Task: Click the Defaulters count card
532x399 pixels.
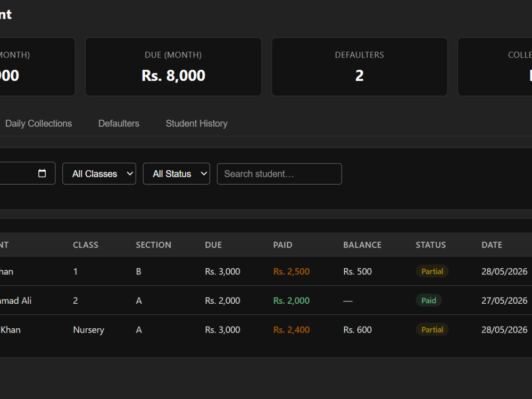Action: tap(360, 67)
